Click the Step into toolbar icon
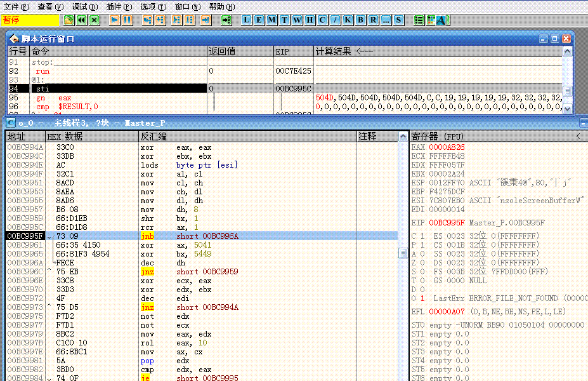The height and width of the screenshot is (381, 588). [x=147, y=20]
